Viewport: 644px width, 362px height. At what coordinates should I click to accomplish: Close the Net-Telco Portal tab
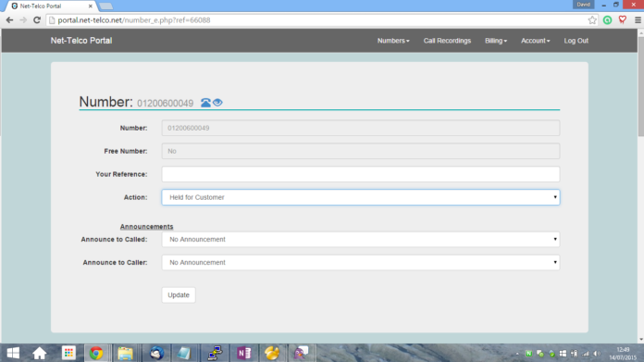click(91, 6)
